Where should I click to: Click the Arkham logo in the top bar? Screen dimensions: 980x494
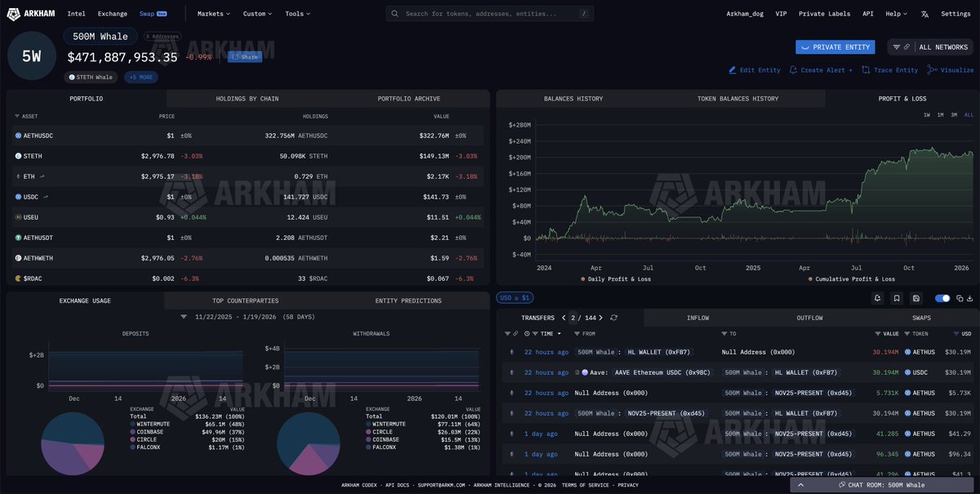(x=31, y=13)
